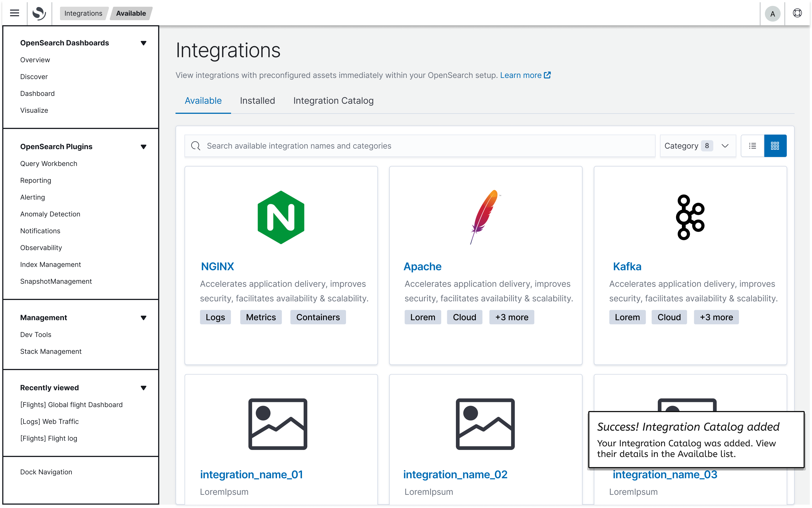Click integration_name_01 placeholder image
812x508 pixels.
coord(278,424)
